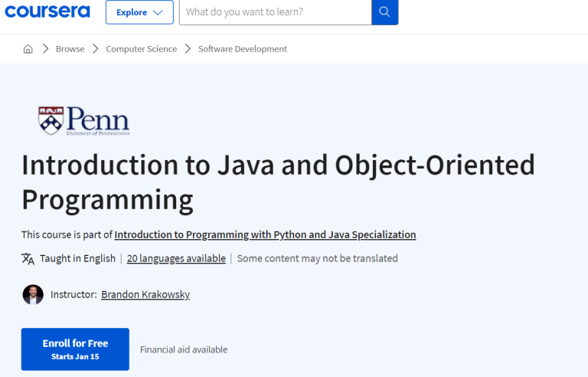Click the translation languages icon
This screenshot has width=588, height=377.
click(x=28, y=259)
